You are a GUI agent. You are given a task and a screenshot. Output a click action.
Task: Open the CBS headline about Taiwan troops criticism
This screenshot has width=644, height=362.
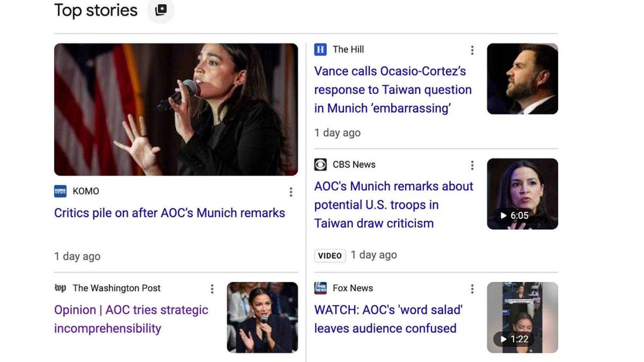tap(393, 205)
